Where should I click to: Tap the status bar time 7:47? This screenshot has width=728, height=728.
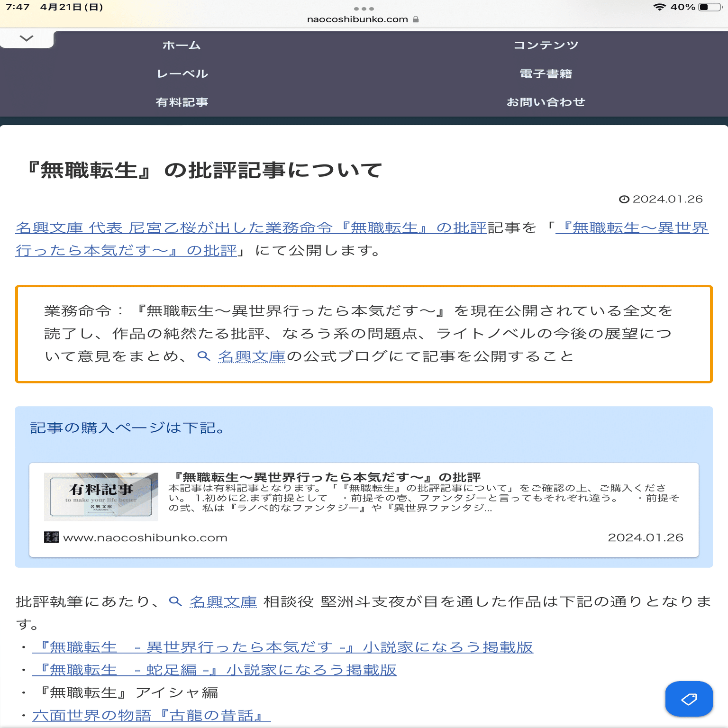(x=18, y=7)
